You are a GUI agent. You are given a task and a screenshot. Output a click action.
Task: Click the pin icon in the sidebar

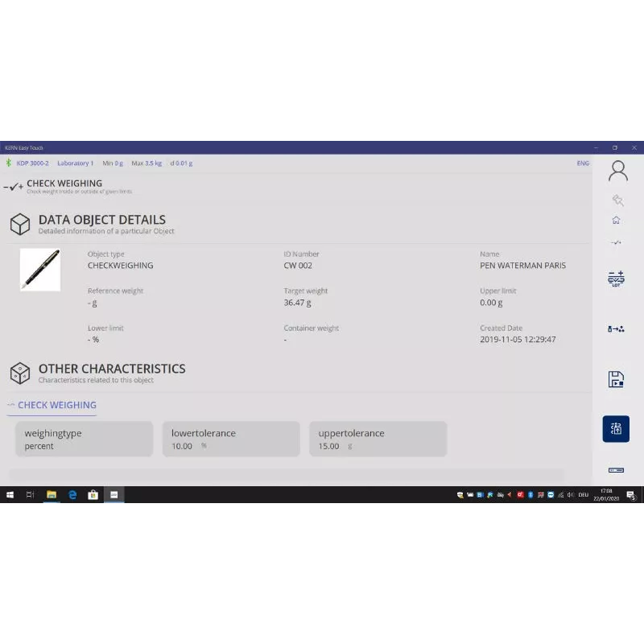point(617,200)
